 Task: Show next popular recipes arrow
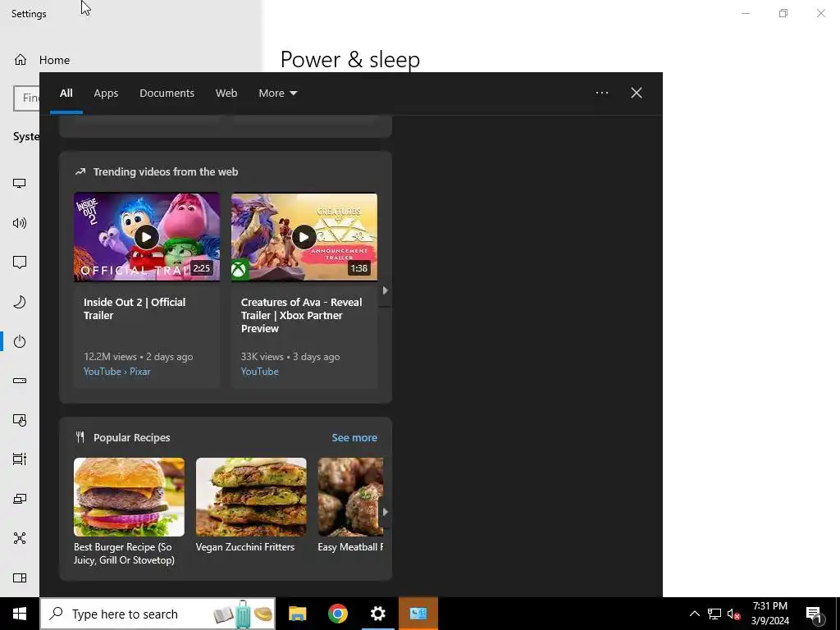click(386, 512)
